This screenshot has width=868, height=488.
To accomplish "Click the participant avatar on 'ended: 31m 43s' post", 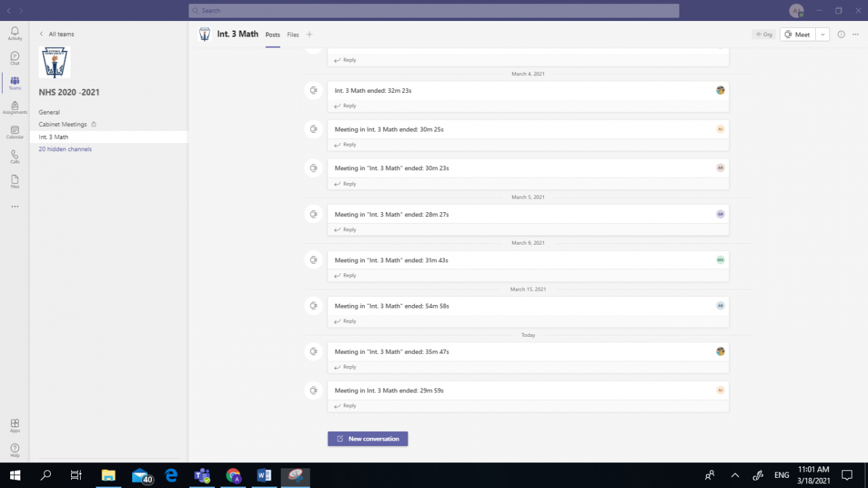I will [x=720, y=260].
